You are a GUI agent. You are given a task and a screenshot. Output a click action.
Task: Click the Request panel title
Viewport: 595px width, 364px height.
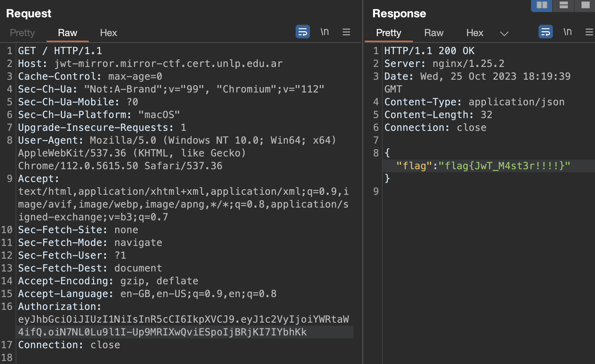pos(29,14)
